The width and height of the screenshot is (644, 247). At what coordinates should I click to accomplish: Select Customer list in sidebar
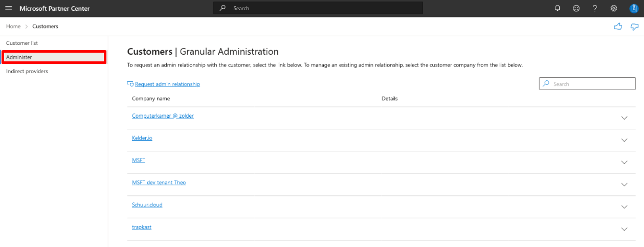(22, 43)
